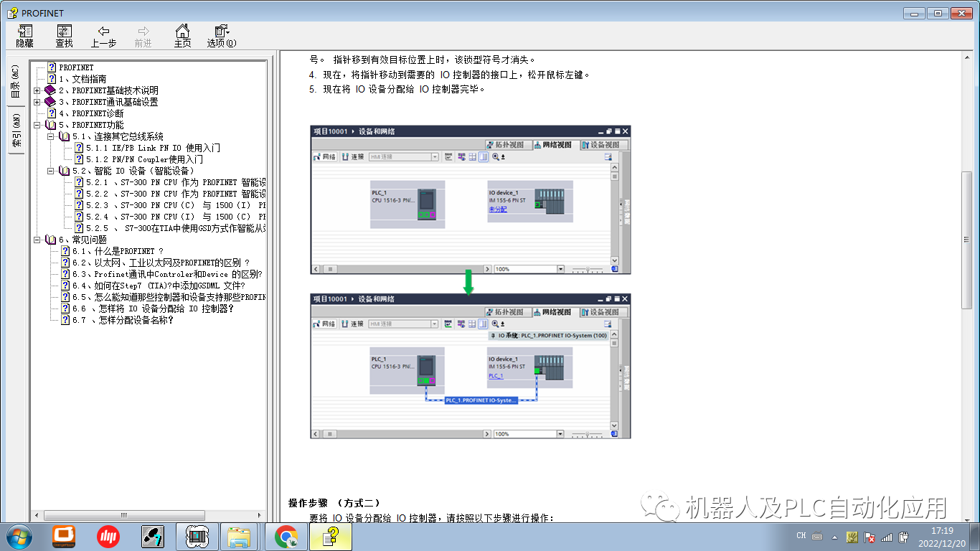Open topic 1、文档指南
Screen dimensions: 980x551
coord(83,79)
